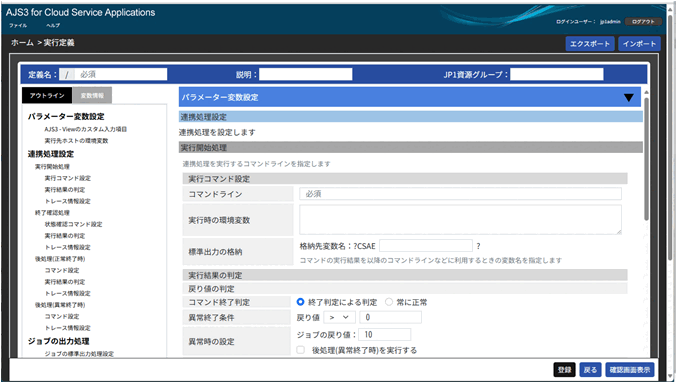Select 実行先ホストの環境変数 in outline
The width and height of the screenshot is (677, 383).
76,141
